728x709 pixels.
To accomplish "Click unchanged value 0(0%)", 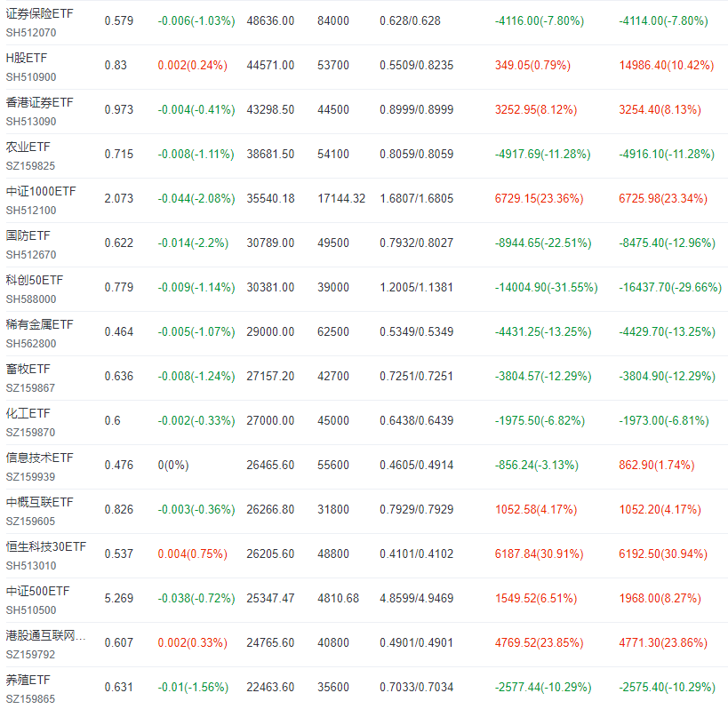I will coord(173,466).
